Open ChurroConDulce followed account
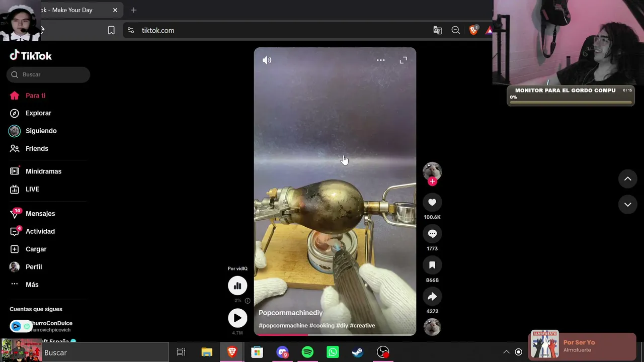Image resolution: width=644 pixels, height=362 pixels. pyautogui.click(x=48, y=326)
